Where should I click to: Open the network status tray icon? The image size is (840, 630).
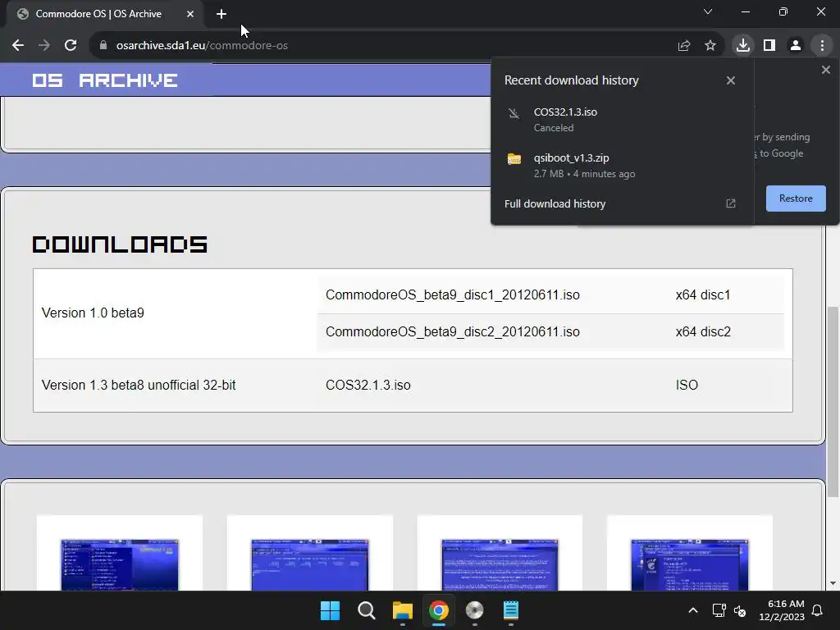tap(719, 610)
